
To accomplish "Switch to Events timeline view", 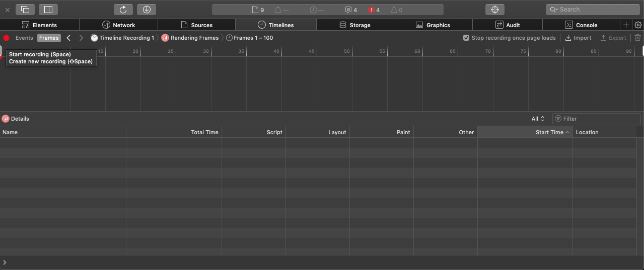I will 24,38.
